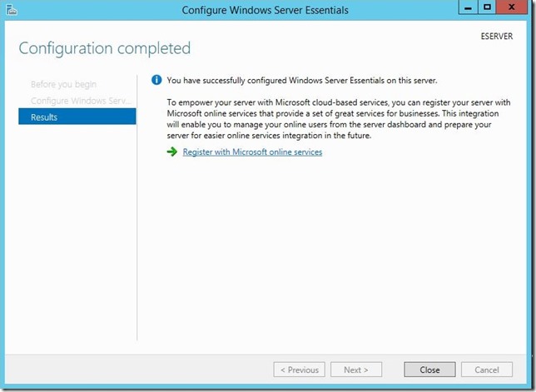The width and height of the screenshot is (536, 392).
Task: Select the Before you begin step
Action: tap(63, 84)
